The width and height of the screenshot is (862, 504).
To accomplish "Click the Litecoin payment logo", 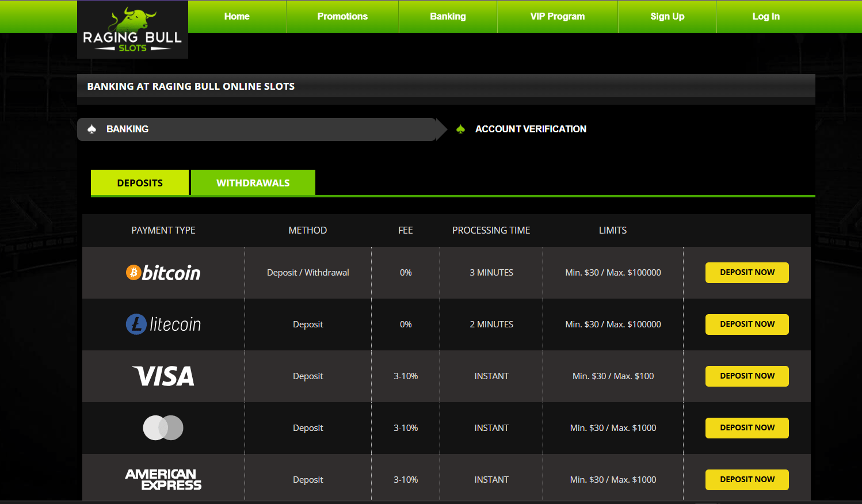I will 163,324.
